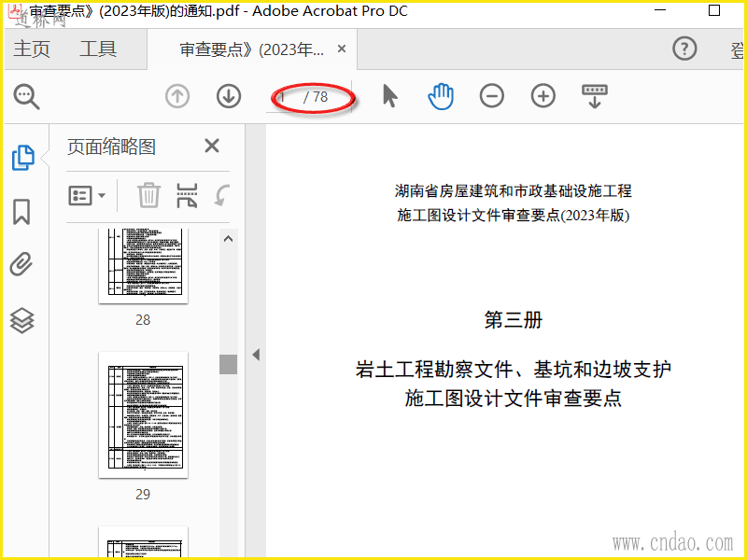Switch to the 主页 tab
The image size is (747, 560).
coord(32,49)
